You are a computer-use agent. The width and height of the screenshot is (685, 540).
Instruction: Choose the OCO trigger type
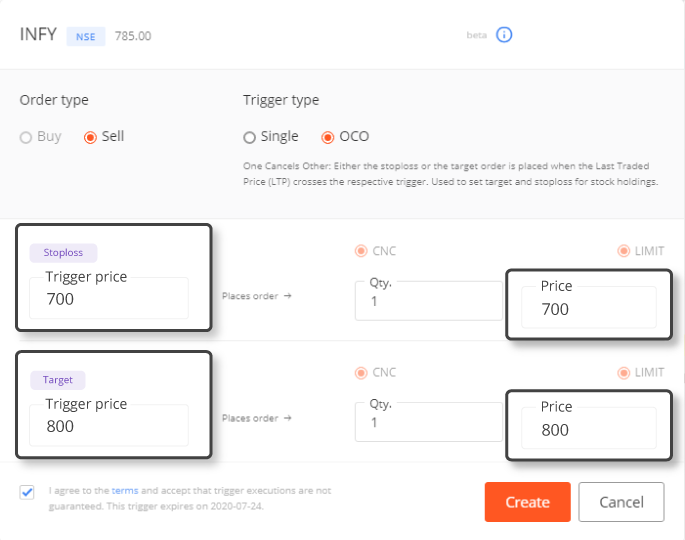click(x=328, y=138)
